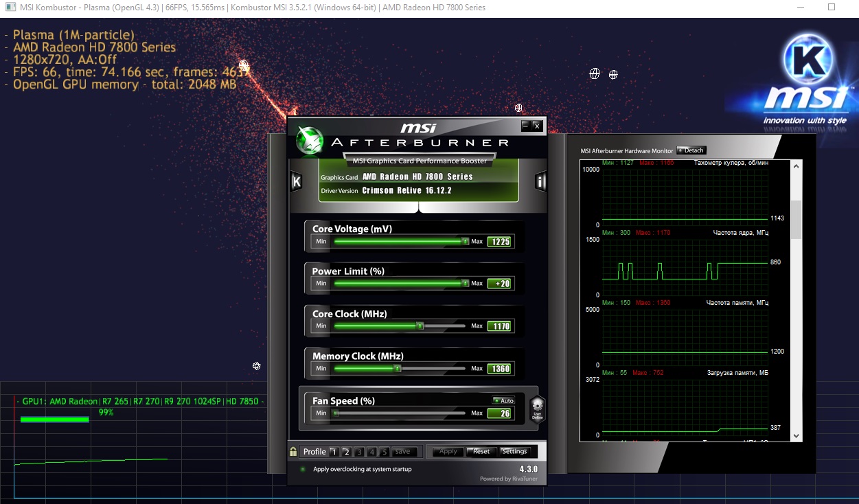859x504 pixels.
Task: Click the Afterburner green jet logo
Action: (310, 141)
